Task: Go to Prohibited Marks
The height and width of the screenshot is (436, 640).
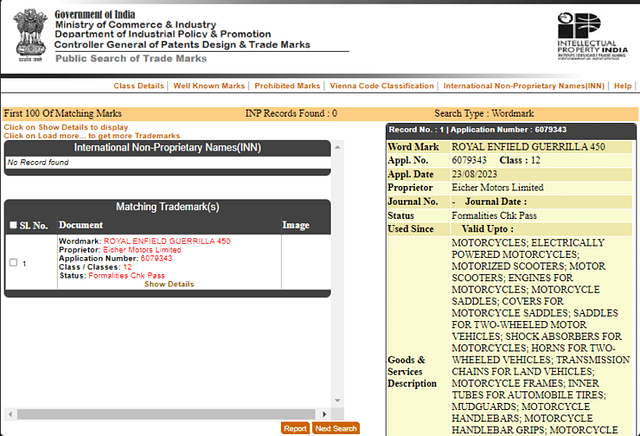Action: pyautogui.click(x=287, y=86)
